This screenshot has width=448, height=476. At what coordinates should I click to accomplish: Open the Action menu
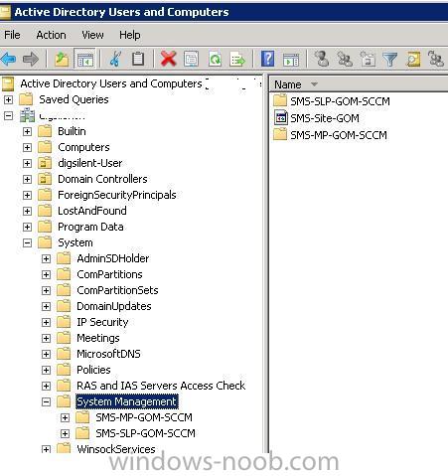[x=51, y=35]
